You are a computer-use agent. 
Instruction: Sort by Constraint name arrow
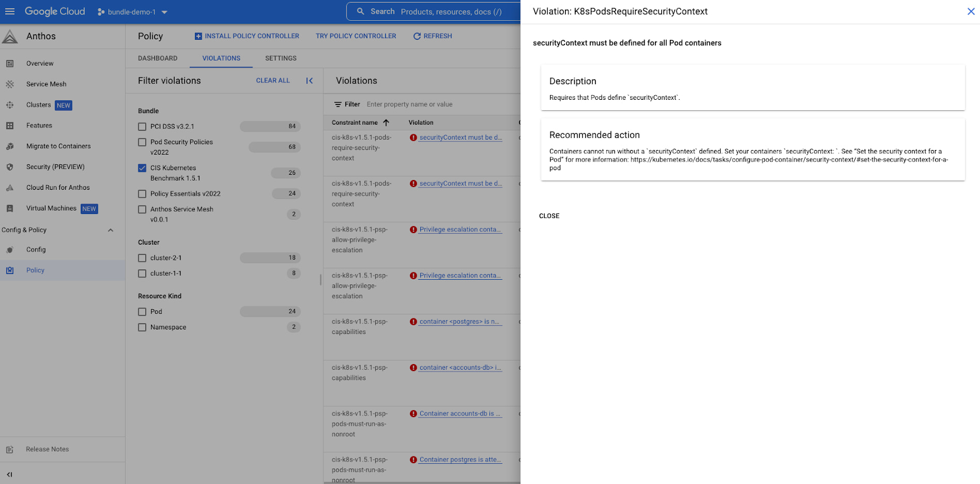pyautogui.click(x=386, y=122)
